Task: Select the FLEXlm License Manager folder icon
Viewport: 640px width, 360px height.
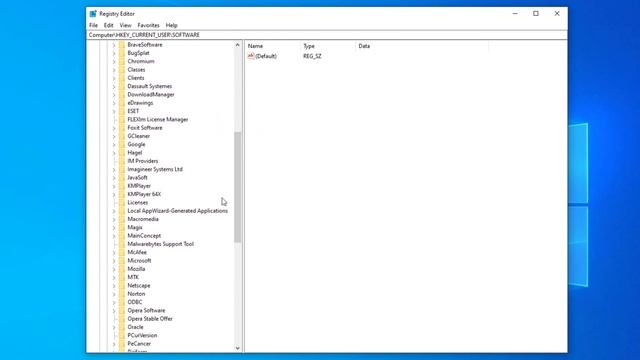Action: coord(122,119)
